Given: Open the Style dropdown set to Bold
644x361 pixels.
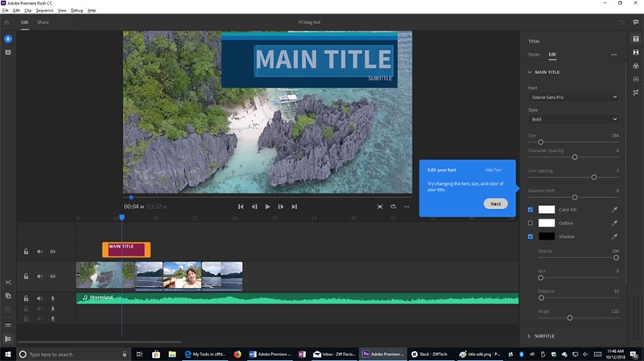Looking at the screenshot, I should click(573, 119).
